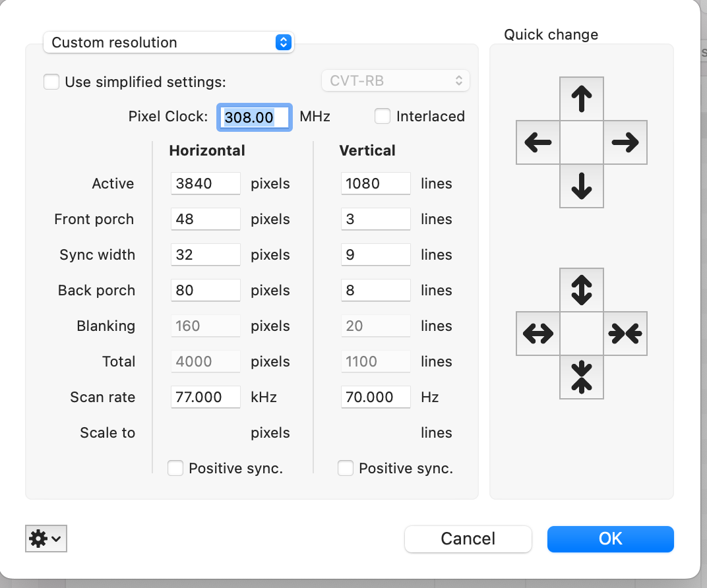This screenshot has width=707, height=588.
Task: Click the OK button
Action: pos(611,539)
